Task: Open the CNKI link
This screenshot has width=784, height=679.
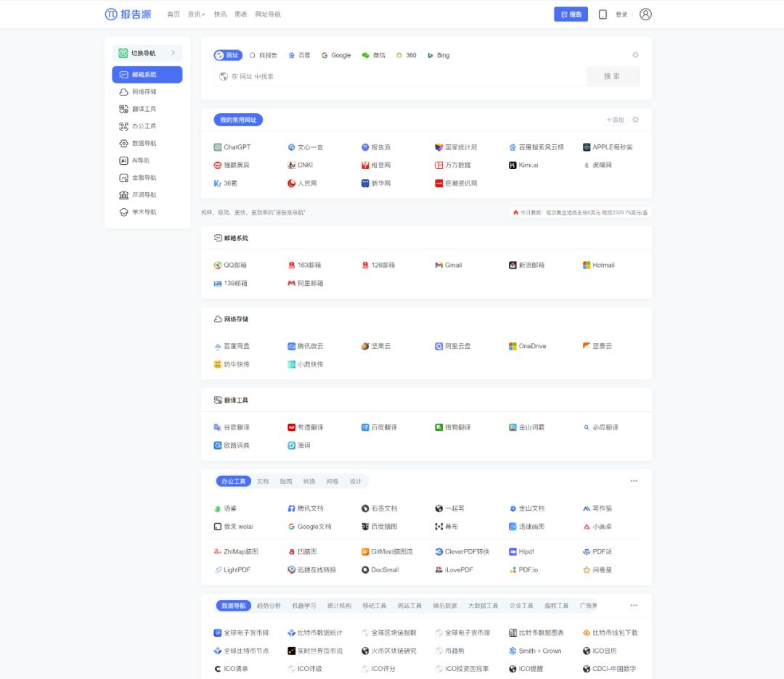Action: 301,165
